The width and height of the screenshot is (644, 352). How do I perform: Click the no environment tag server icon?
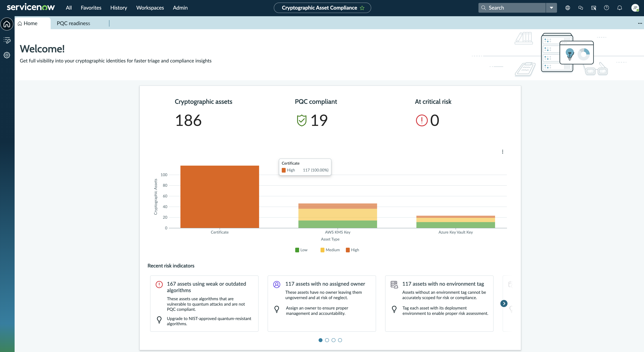click(x=394, y=284)
